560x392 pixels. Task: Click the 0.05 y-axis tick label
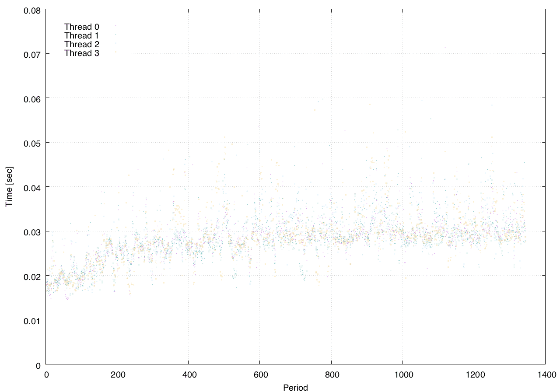click(31, 143)
